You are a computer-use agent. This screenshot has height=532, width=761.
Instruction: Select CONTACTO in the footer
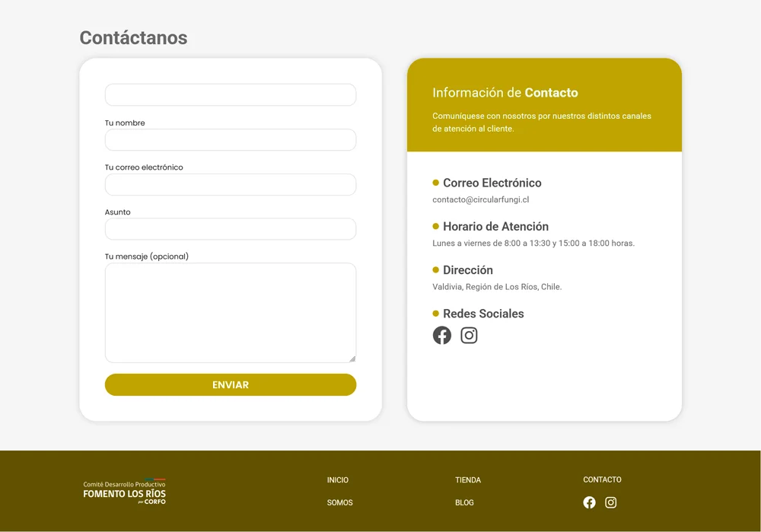click(602, 479)
